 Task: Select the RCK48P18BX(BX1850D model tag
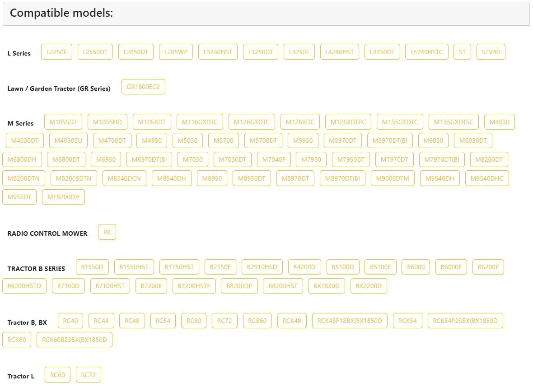coord(350,321)
